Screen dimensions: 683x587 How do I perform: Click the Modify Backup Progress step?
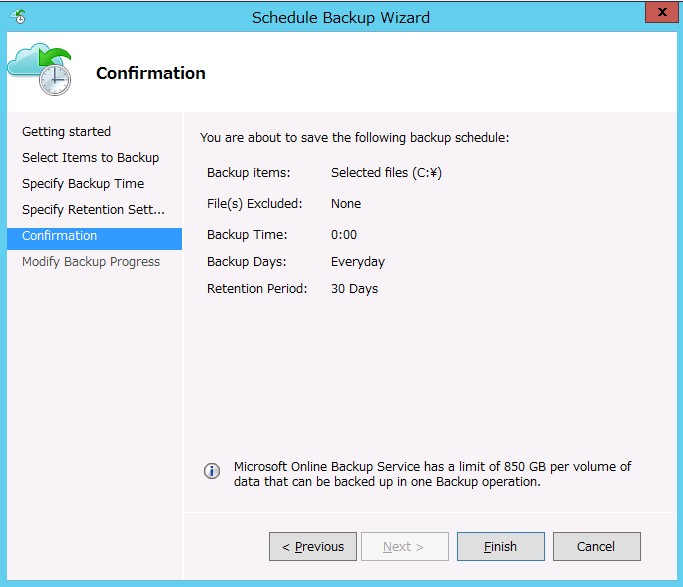point(91,262)
